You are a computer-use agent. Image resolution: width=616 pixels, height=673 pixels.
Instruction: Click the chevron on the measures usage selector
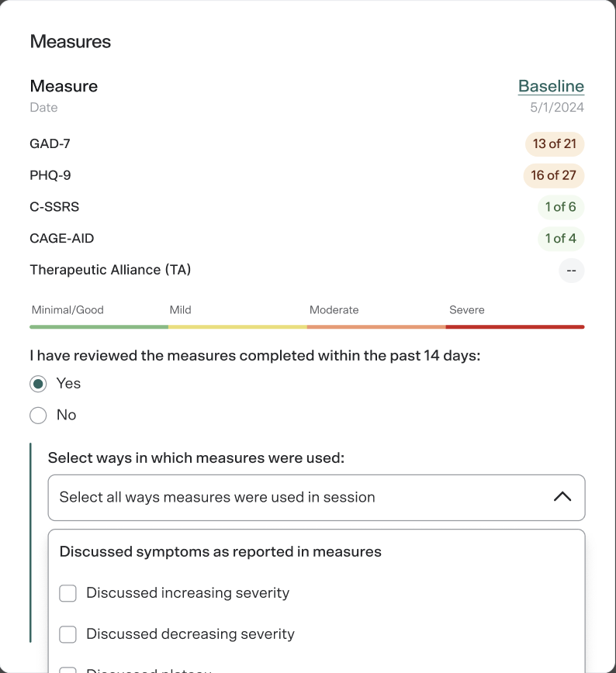[x=562, y=498]
